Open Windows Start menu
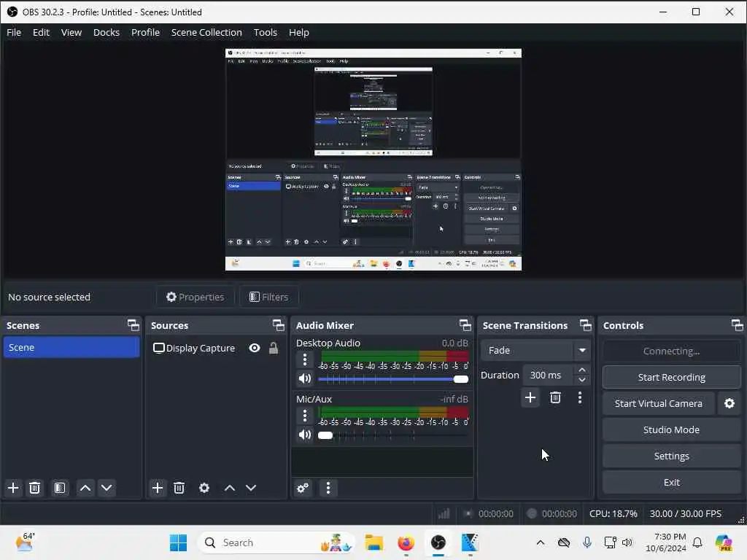The width and height of the screenshot is (747, 560). [x=179, y=542]
